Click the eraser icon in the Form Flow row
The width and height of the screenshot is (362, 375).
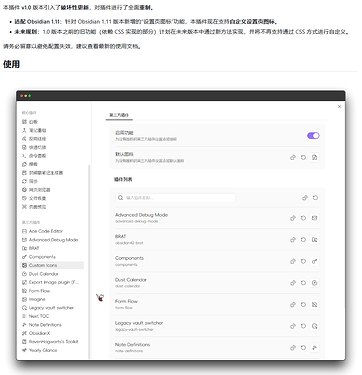tap(293, 305)
